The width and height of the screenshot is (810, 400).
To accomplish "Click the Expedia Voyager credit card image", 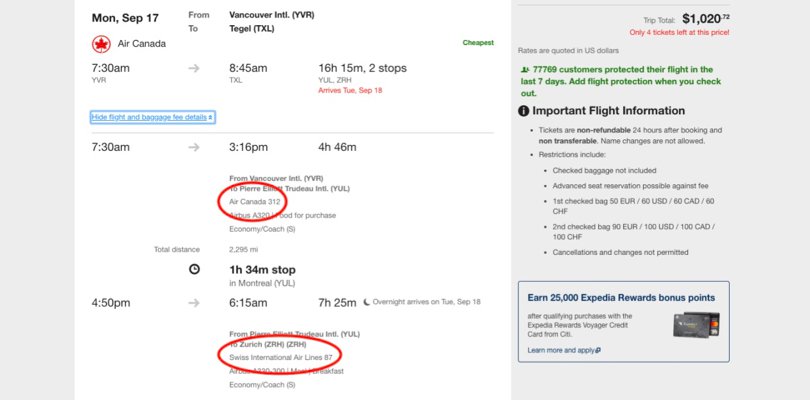I will pos(696,325).
